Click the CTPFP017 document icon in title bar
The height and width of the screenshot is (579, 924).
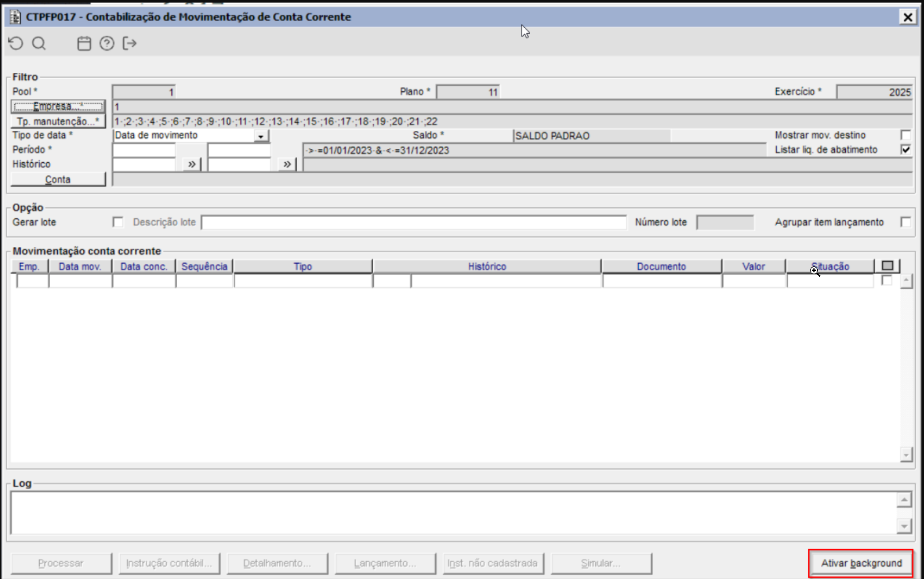click(15, 17)
